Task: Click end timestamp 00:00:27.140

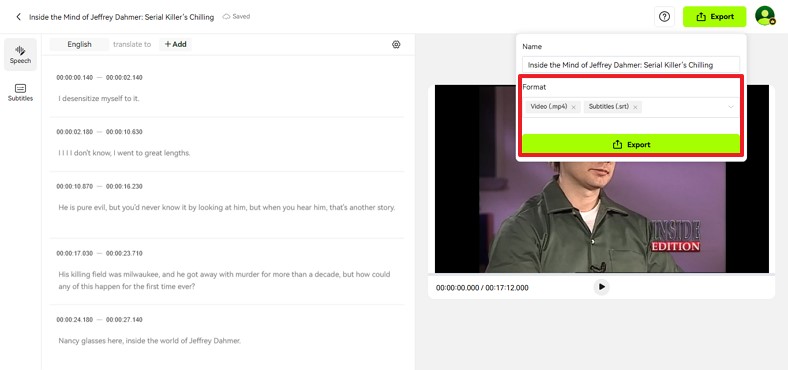Action: point(124,319)
